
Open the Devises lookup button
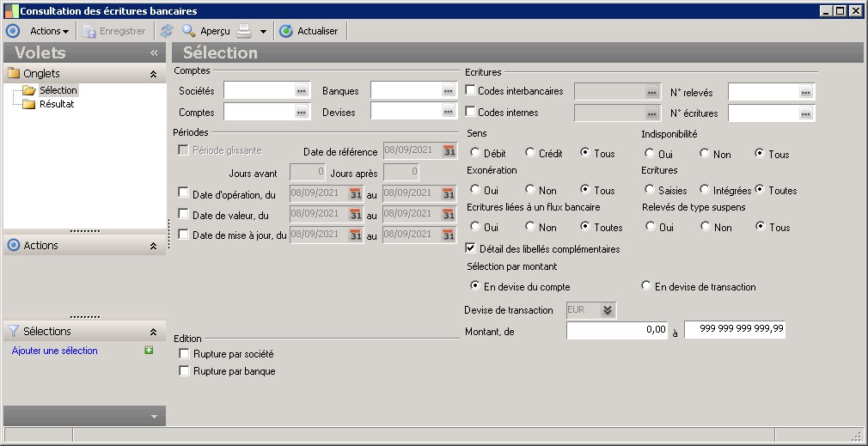coord(449,112)
